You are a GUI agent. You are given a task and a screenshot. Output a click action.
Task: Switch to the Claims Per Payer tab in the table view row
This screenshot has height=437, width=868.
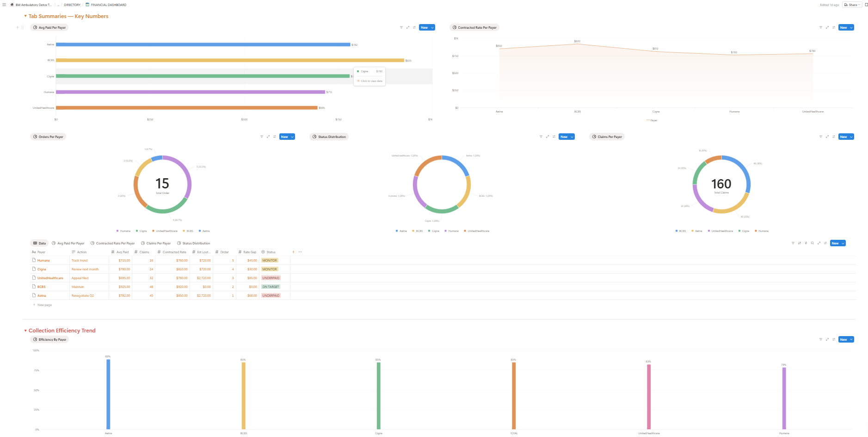coord(156,243)
